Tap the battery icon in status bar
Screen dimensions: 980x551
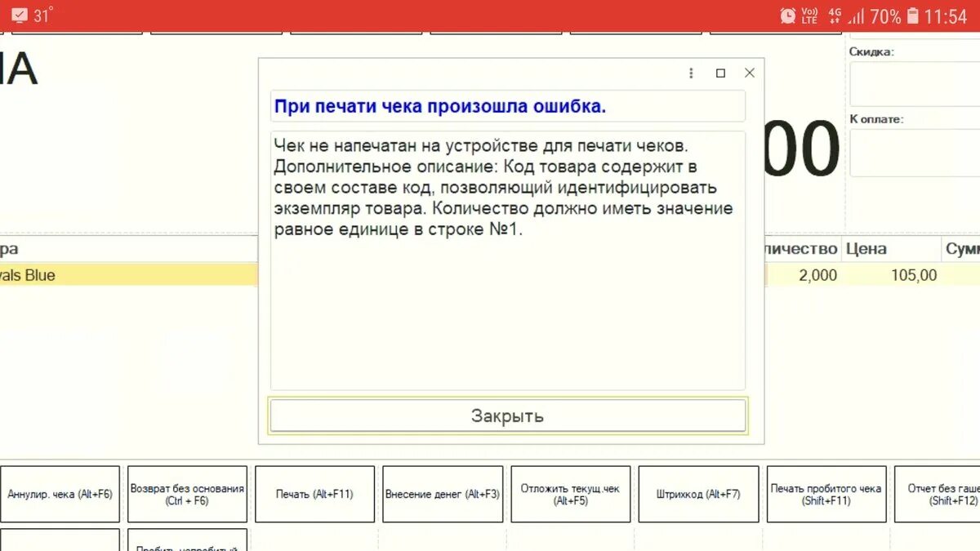click(912, 16)
